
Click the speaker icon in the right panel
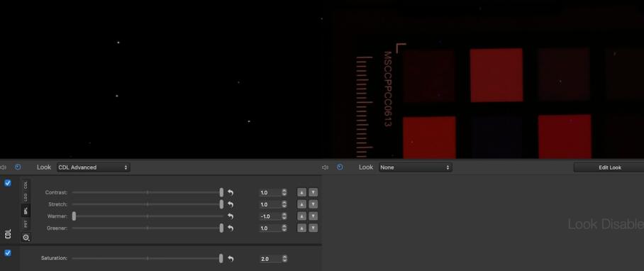(325, 167)
